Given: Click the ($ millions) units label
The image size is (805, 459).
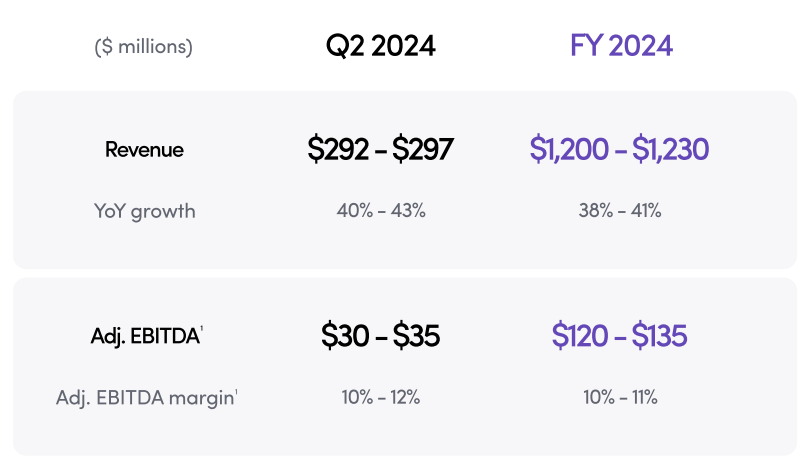Looking at the screenshot, I should click(x=144, y=47).
